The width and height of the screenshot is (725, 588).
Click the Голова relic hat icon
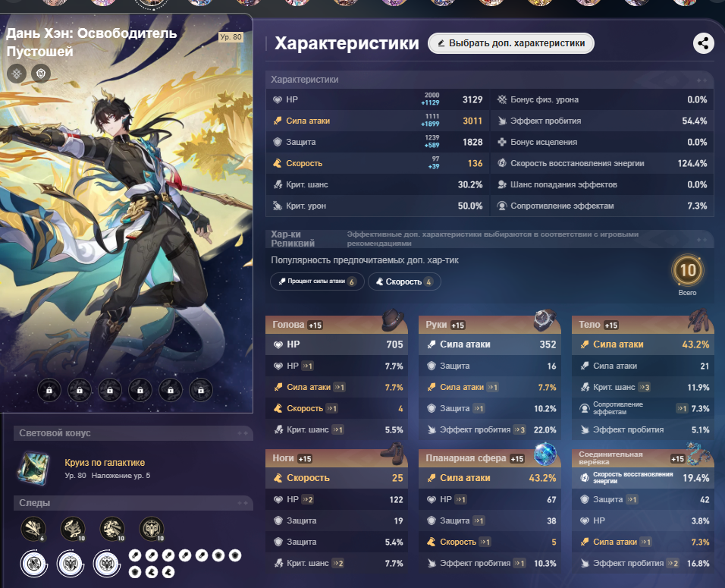click(393, 320)
